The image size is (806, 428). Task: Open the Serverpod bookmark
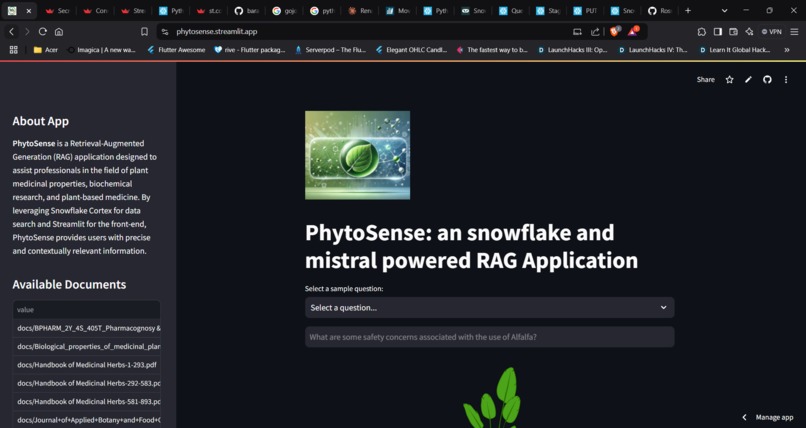pos(331,50)
